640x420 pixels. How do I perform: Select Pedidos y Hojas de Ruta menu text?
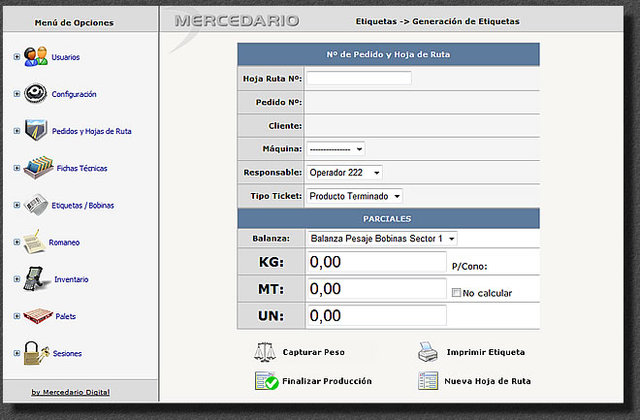point(91,131)
